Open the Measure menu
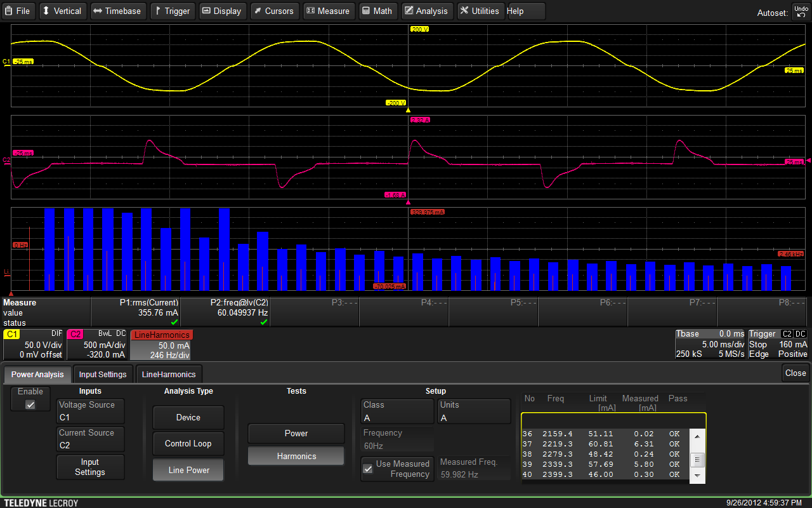Viewport: 812px width, 508px height. click(x=327, y=11)
